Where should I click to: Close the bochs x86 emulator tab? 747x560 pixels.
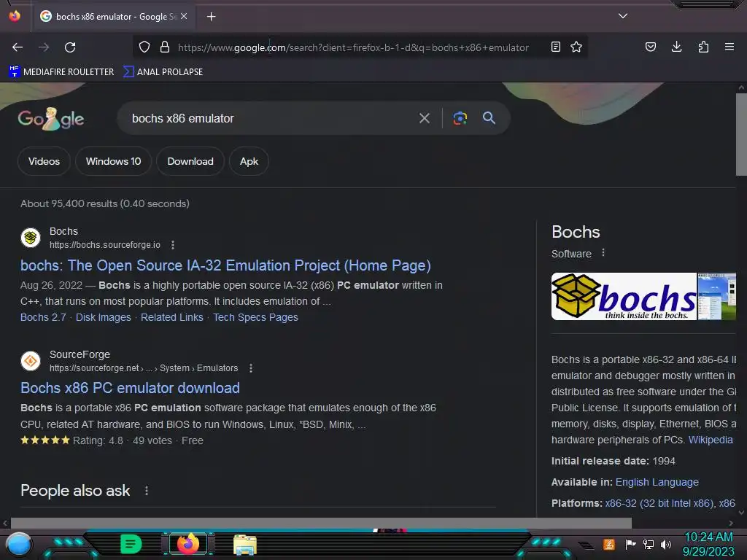click(x=184, y=16)
